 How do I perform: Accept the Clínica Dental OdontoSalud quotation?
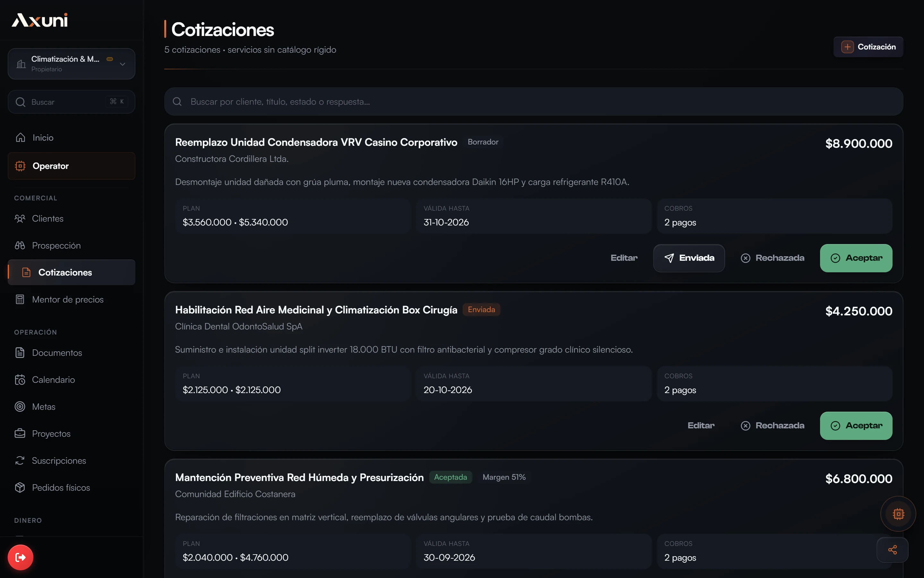[x=856, y=425]
